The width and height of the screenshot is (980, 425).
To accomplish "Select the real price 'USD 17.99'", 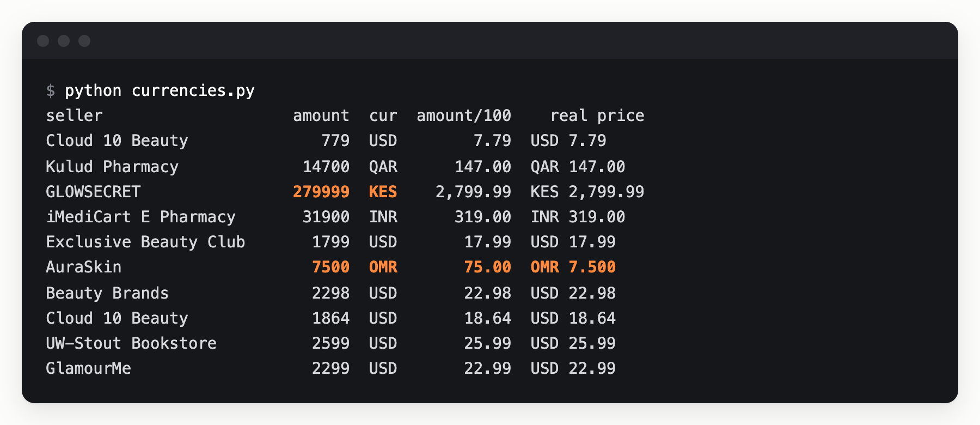I will pyautogui.click(x=573, y=242).
